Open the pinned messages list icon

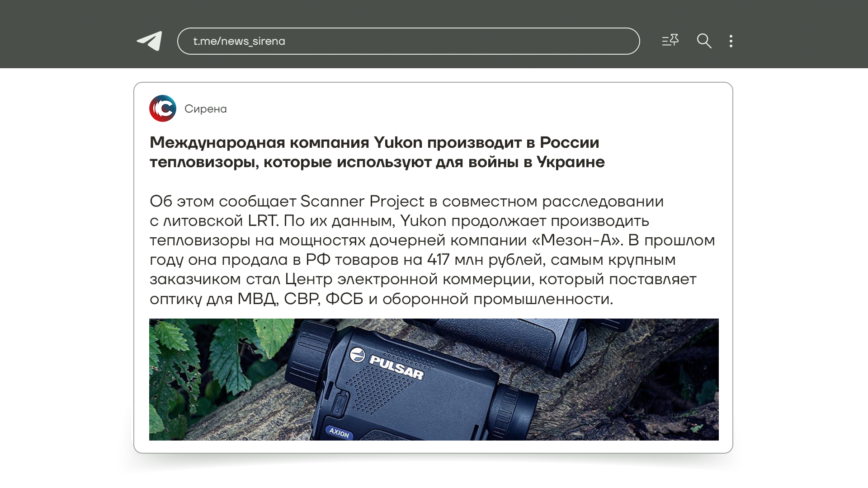(x=670, y=41)
